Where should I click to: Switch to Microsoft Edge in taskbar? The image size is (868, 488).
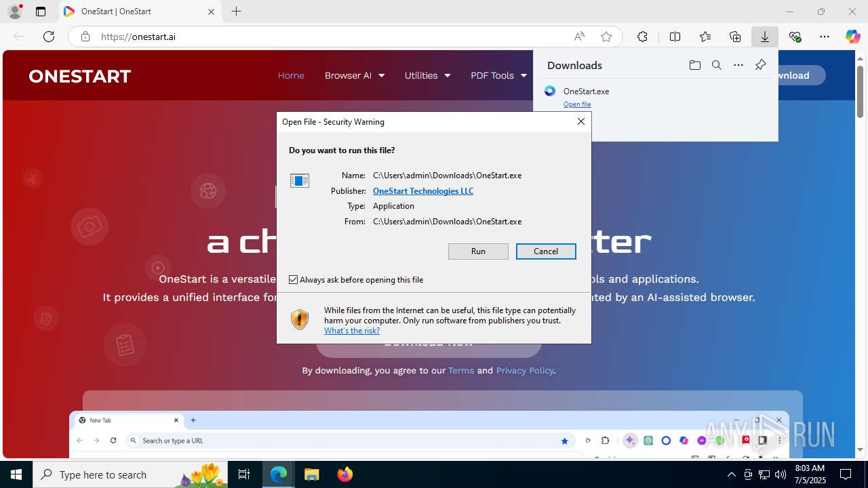pyautogui.click(x=279, y=474)
